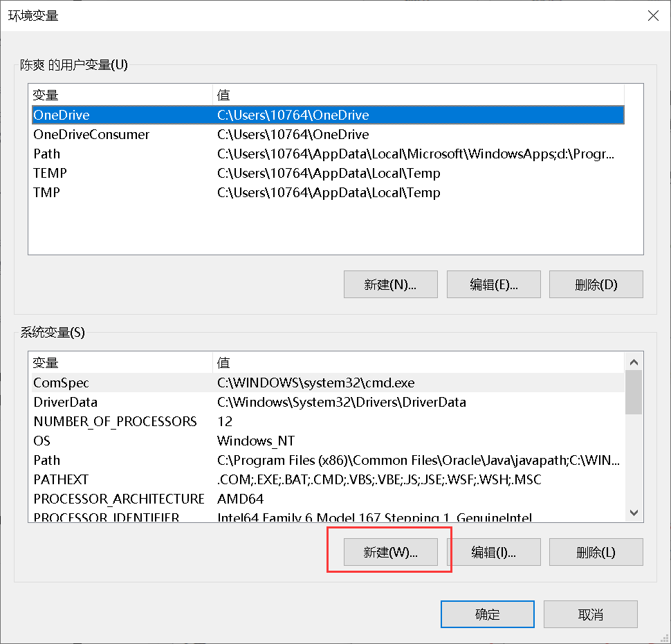Click the 编辑(E) button under user variables
This screenshot has height=644, width=671.
pyautogui.click(x=493, y=284)
